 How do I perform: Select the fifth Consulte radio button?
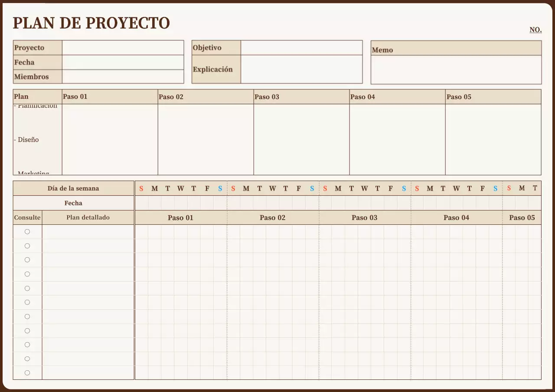point(27,288)
